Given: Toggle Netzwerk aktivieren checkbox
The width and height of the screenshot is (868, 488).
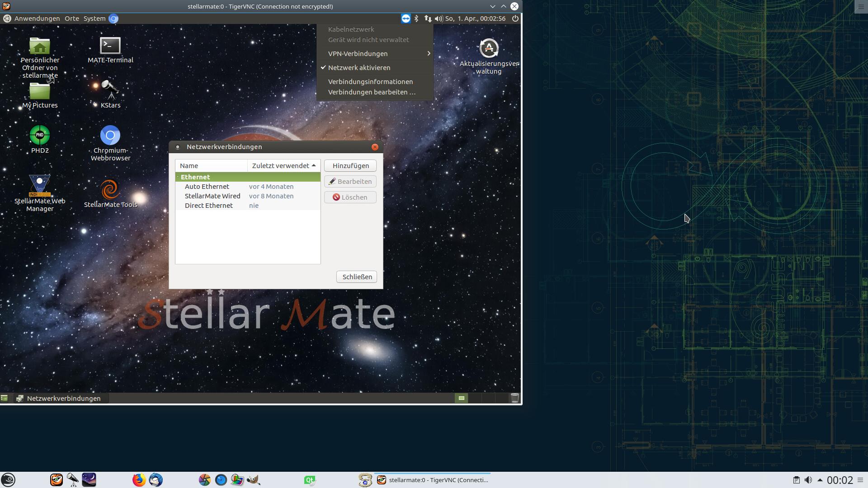Looking at the screenshot, I should 359,68.
